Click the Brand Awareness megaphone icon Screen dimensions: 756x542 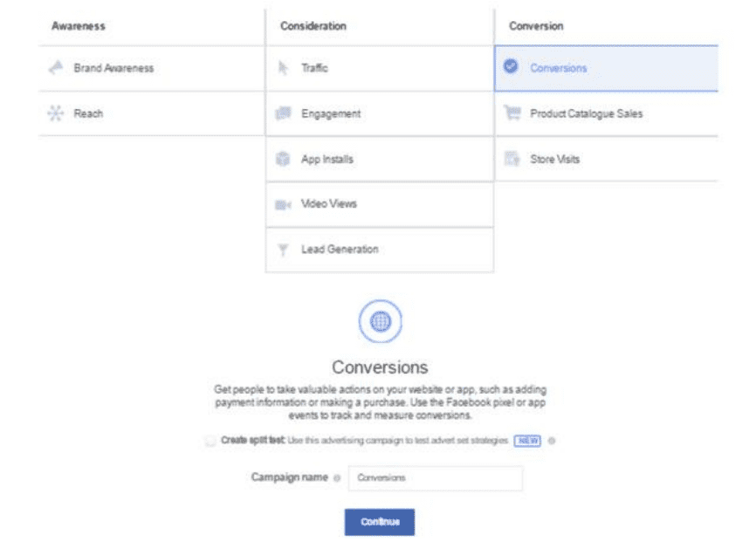tap(56, 67)
